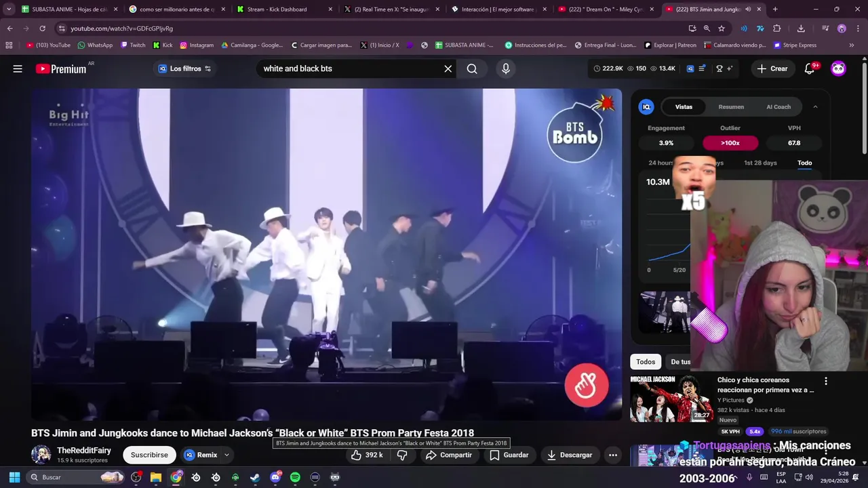Download video with Descargar button

pyautogui.click(x=570, y=455)
